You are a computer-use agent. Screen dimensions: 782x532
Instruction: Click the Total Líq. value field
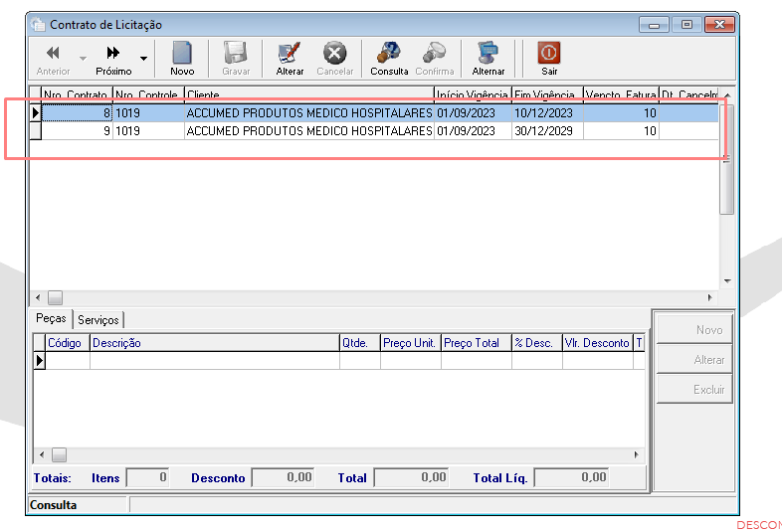tap(572, 477)
